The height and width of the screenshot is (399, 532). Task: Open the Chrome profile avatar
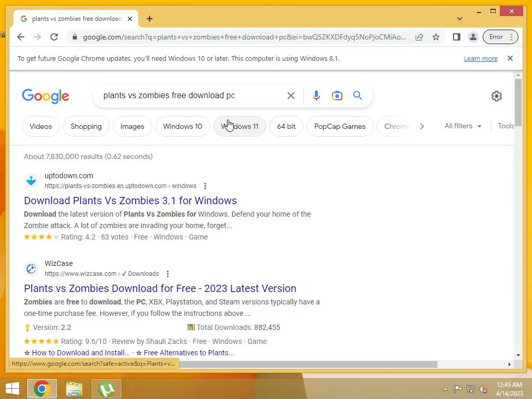click(x=473, y=37)
